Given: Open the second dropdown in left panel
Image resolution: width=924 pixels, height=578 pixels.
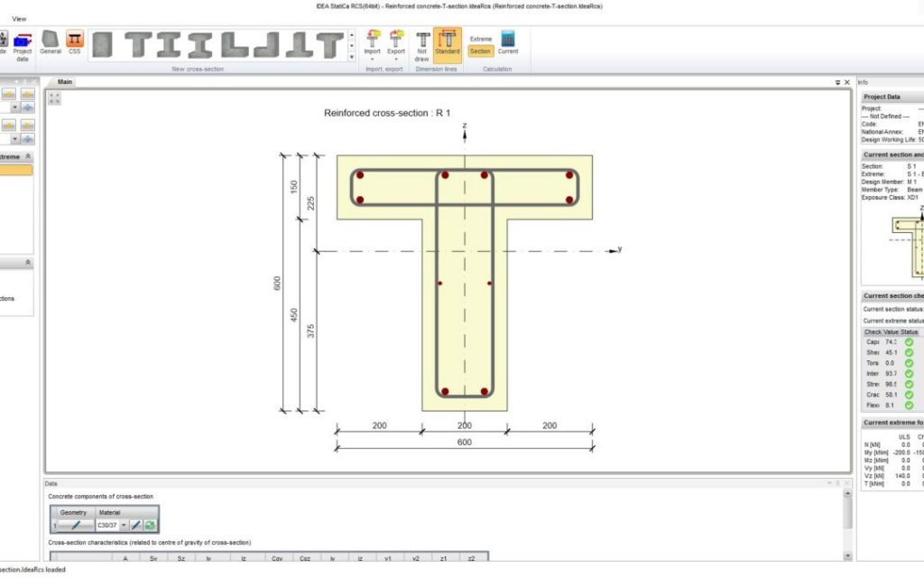Looking at the screenshot, I should tap(14, 139).
